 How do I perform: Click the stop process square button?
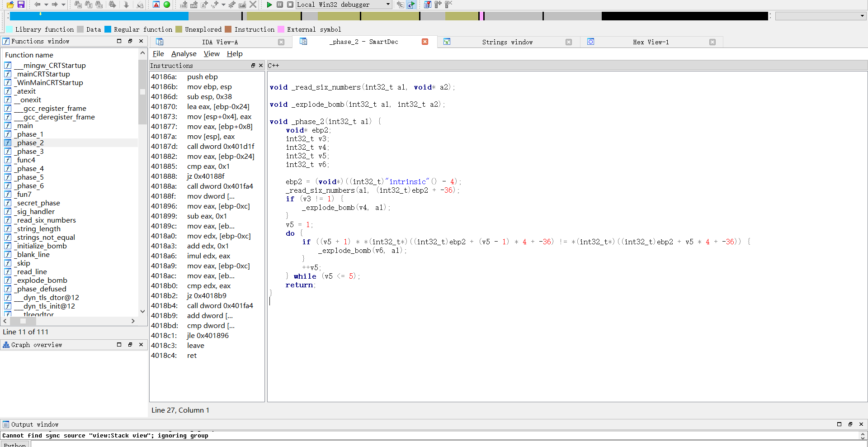290,5
